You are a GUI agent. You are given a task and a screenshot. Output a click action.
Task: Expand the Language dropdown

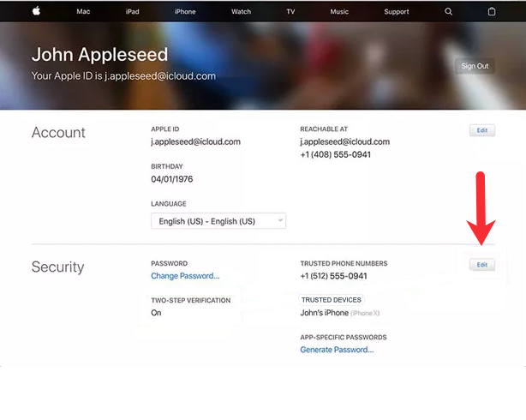coord(218,221)
